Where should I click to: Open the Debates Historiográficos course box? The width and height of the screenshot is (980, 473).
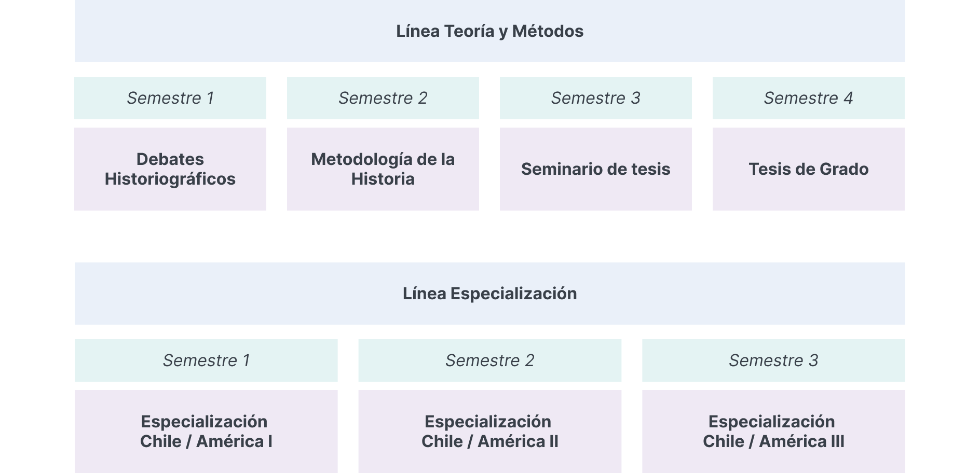click(x=170, y=169)
